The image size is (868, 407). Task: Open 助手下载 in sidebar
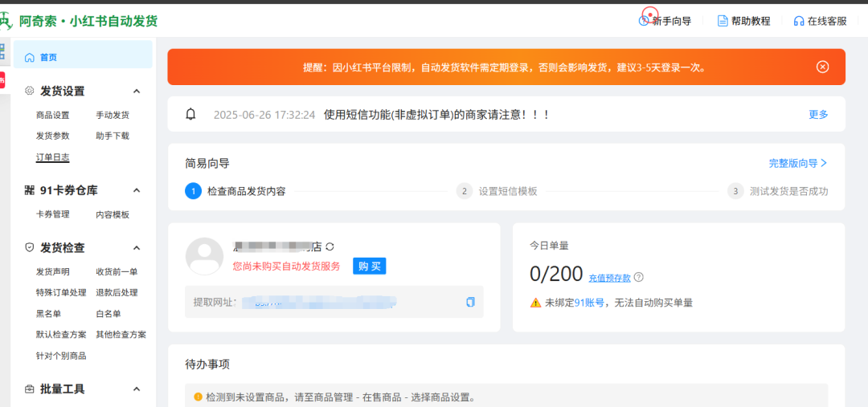(113, 136)
